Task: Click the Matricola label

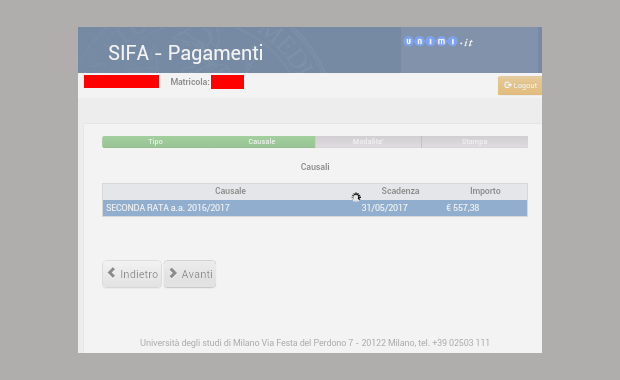Action: pyautogui.click(x=190, y=82)
